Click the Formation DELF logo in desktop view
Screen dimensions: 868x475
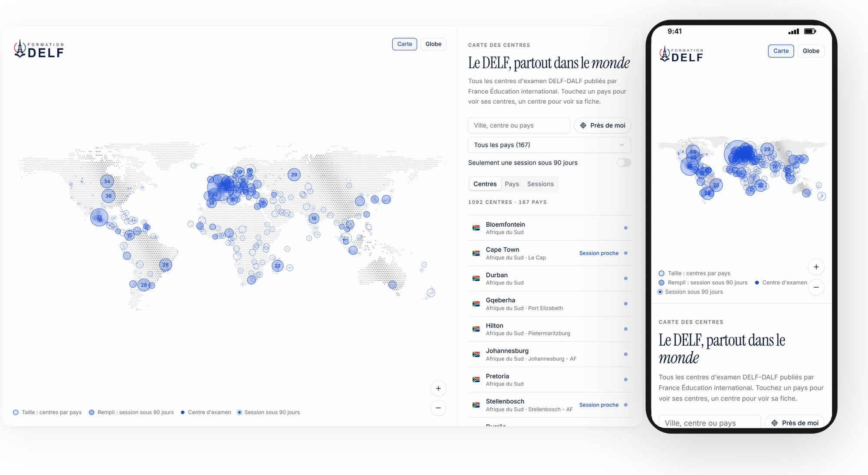[39, 49]
